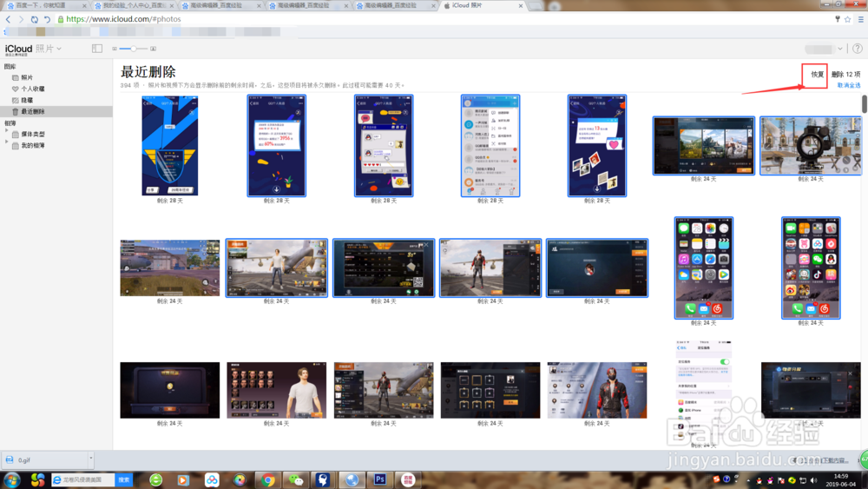The image size is (868, 489).
Task: Switch to the fourth tab 高级编辑器
Action: coord(308,5)
